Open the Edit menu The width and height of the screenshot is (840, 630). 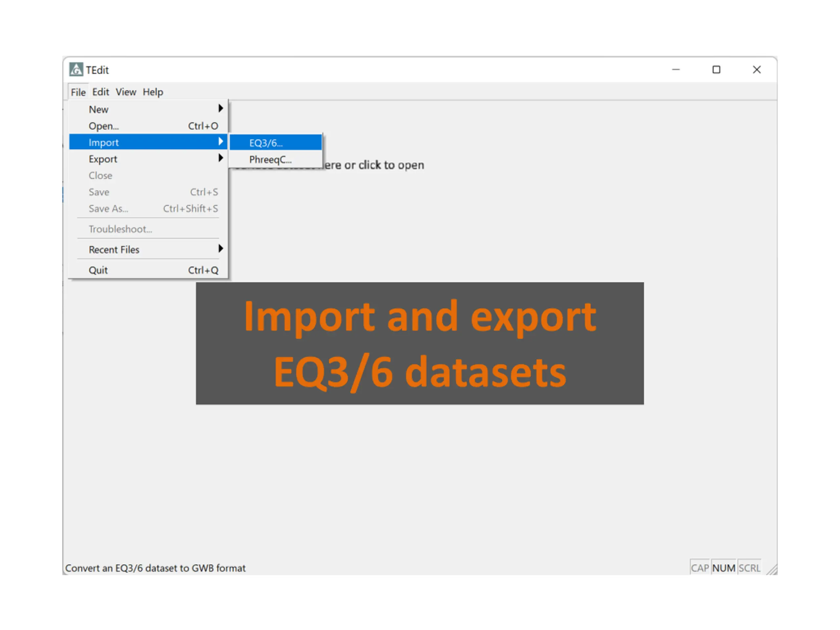101,92
